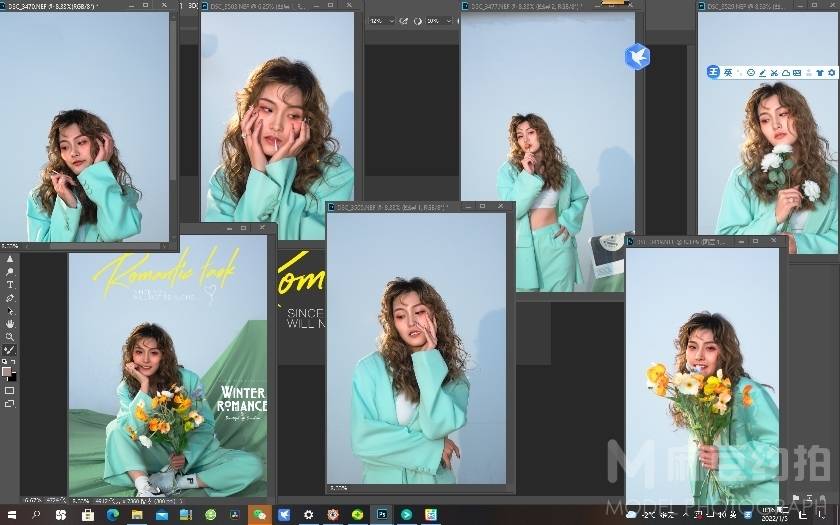Viewport: 840px width, 525px height.
Task: Click the circular icon before 20% field
Action: tap(417, 21)
